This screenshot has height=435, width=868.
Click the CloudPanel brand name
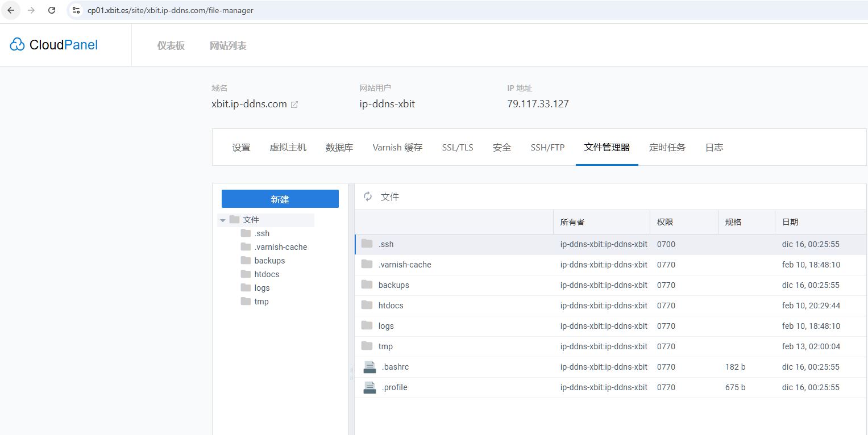pos(64,45)
